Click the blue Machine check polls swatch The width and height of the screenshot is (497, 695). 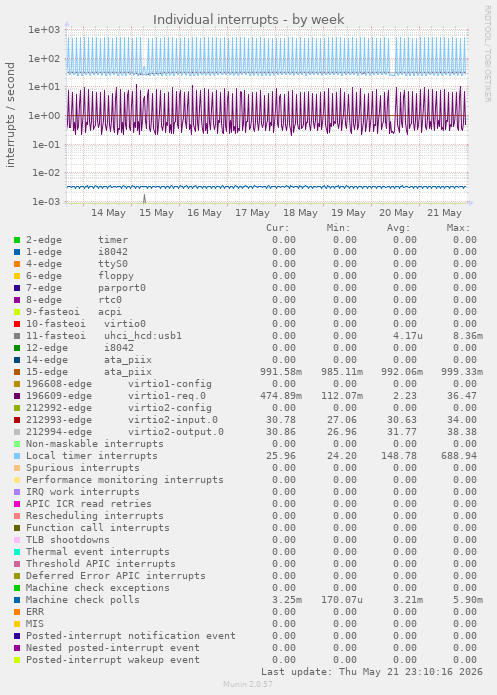pyautogui.click(x=17, y=600)
